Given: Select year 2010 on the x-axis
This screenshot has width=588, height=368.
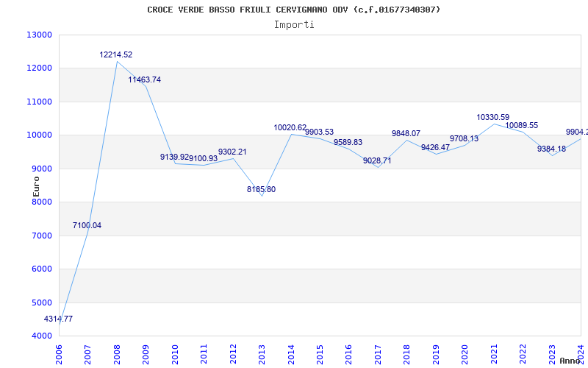Looking at the screenshot, I should click(175, 354).
